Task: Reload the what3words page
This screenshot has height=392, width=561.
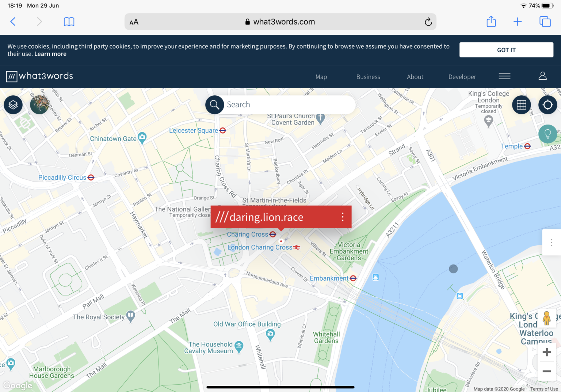Action: [x=428, y=22]
